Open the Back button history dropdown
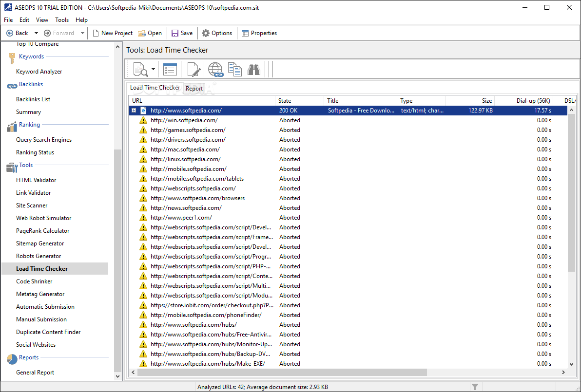The image size is (581, 392). tap(36, 33)
